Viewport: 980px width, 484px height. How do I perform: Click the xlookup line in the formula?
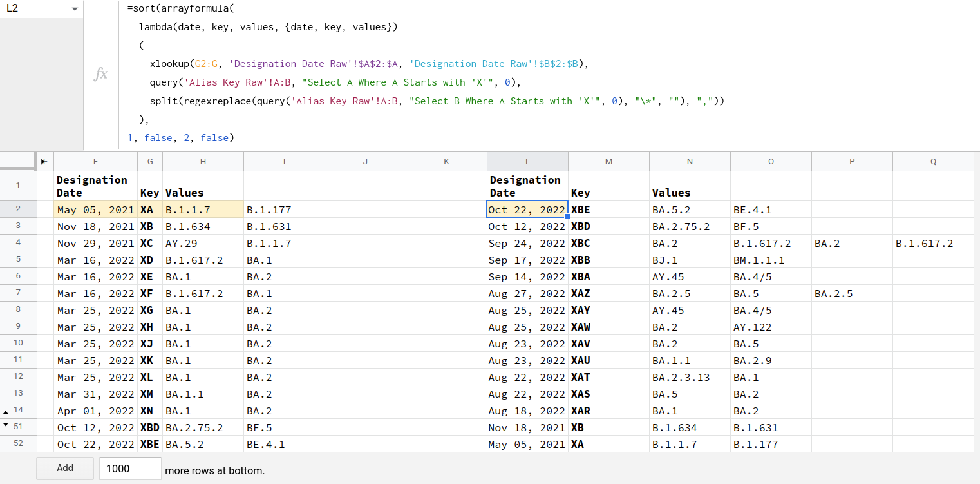pyautogui.click(x=370, y=64)
